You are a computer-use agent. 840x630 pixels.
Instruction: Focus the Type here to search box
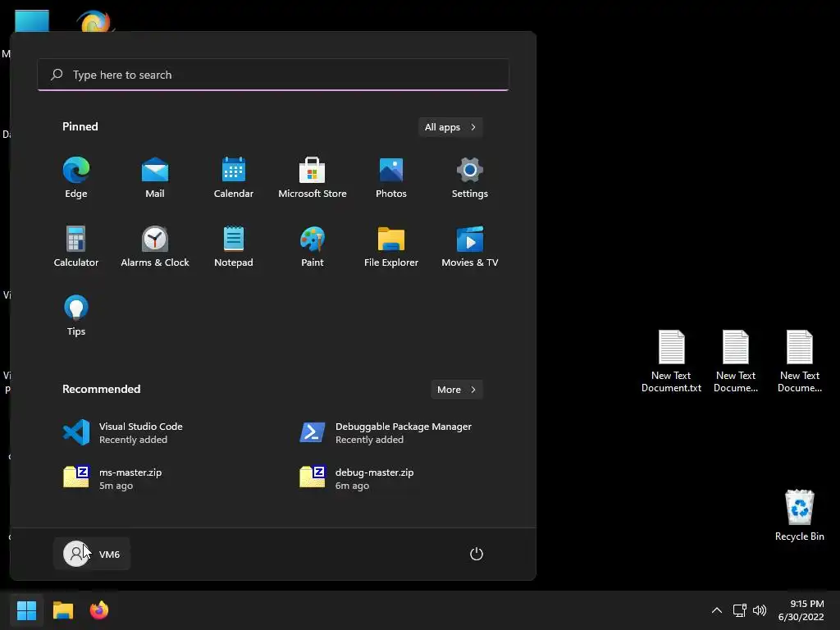[x=273, y=75]
